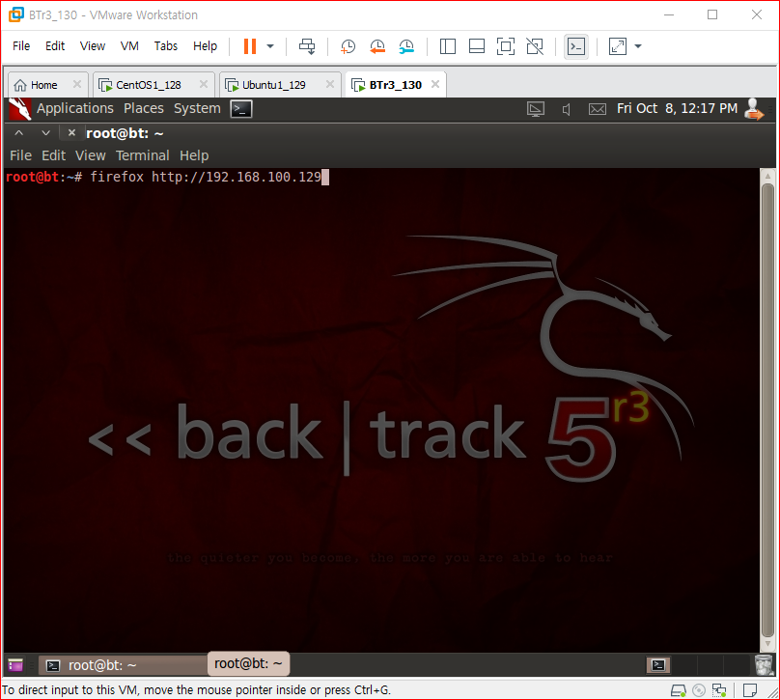Image resolution: width=780 pixels, height=700 pixels.
Task: Click the network display icon in panel
Action: (536, 109)
